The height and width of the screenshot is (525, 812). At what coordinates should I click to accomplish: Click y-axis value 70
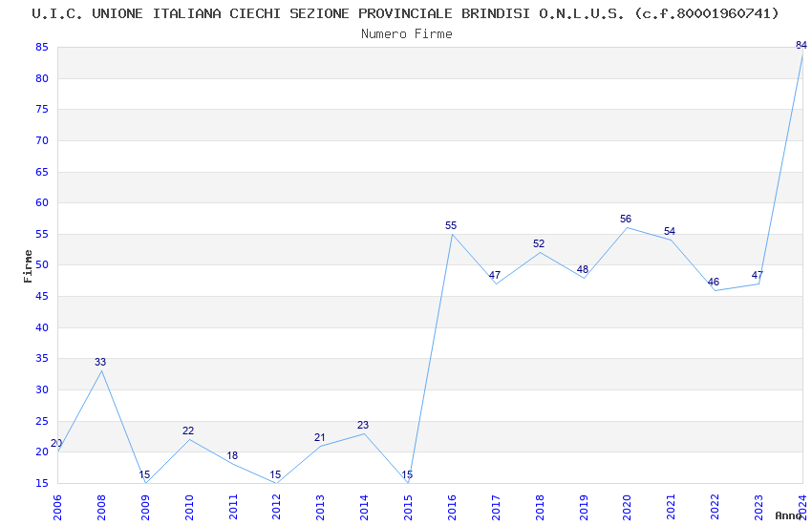tap(42, 140)
